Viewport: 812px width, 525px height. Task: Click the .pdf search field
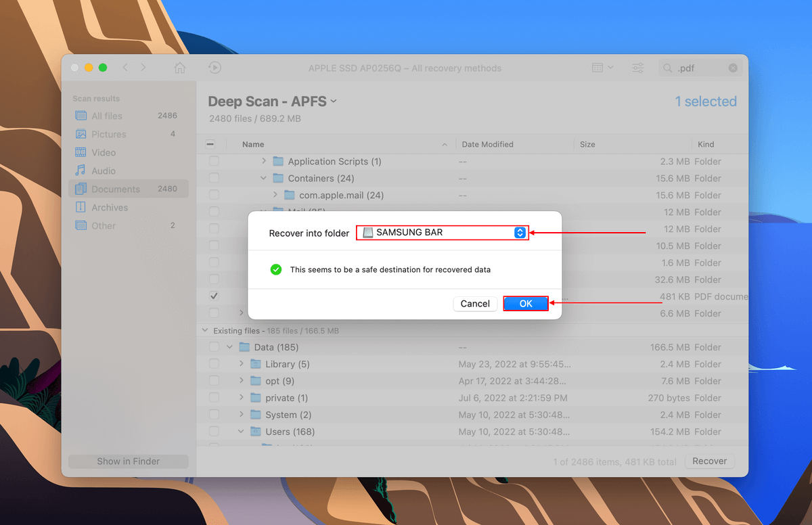[x=700, y=68]
